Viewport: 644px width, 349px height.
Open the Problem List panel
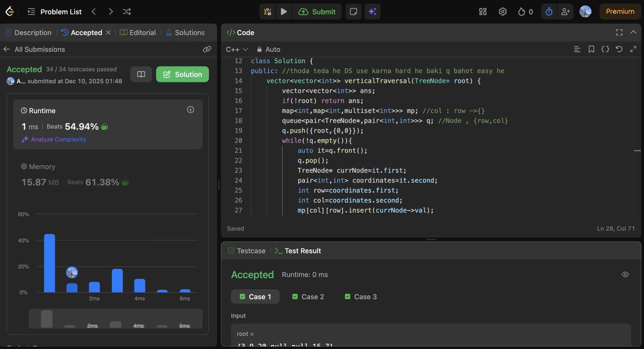click(x=55, y=11)
